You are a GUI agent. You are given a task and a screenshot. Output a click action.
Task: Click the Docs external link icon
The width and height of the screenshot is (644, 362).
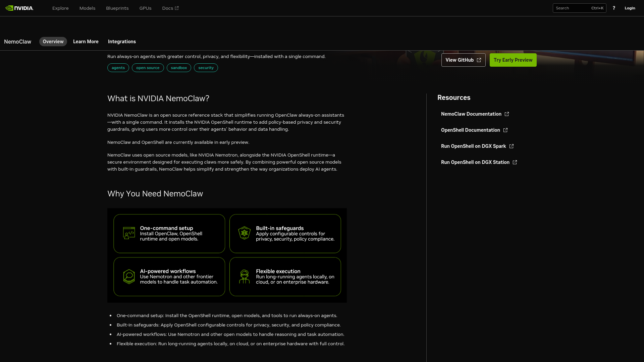(x=177, y=8)
